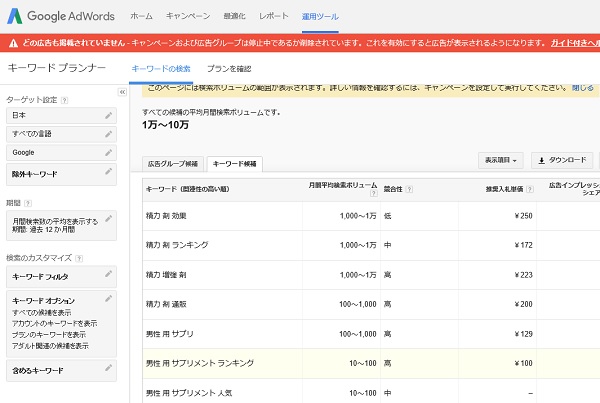Screen dimensions: 600x403
Task: Follow the ガイド付き link in red banner
Action: tap(575, 43)
